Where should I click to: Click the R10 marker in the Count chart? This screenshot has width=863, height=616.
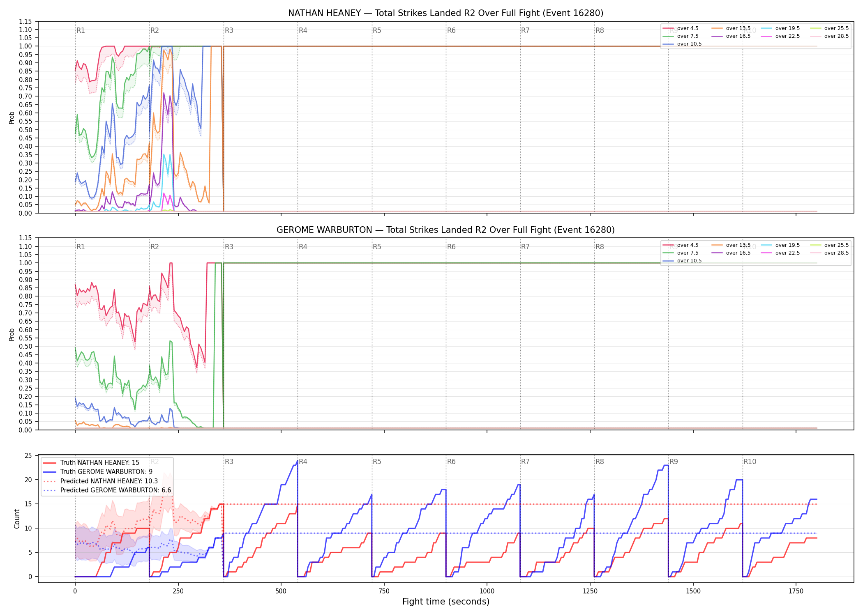pos(750,462)
